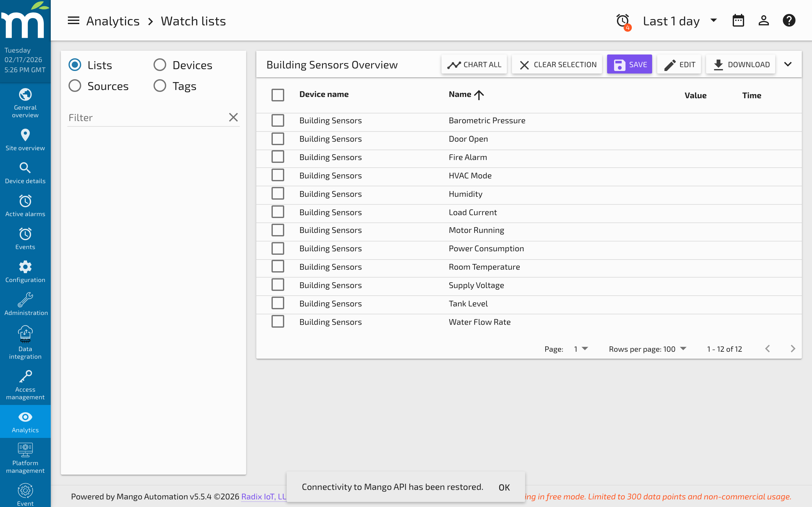Open the date picker calendar icon
The height and width of the screenshot is (507, 812).
[738, 20]
